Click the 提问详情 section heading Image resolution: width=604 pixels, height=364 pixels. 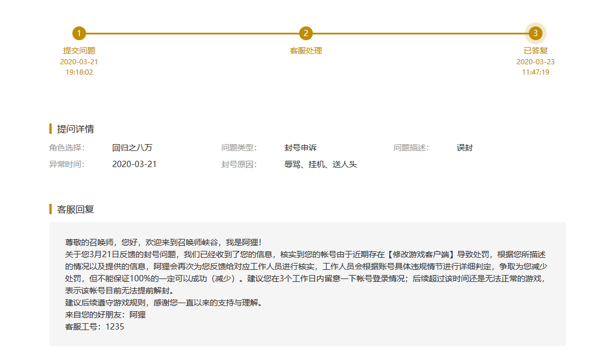tap(75, 129)
